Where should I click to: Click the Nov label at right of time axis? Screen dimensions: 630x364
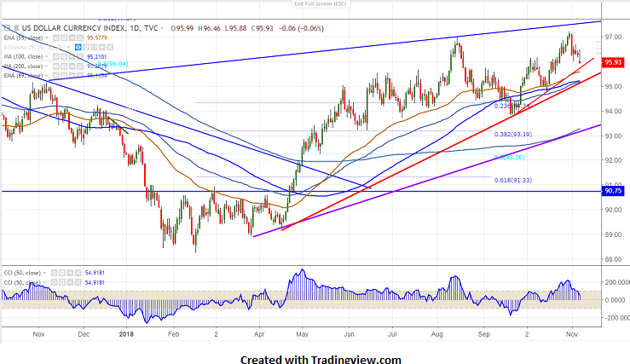[572, 334]
